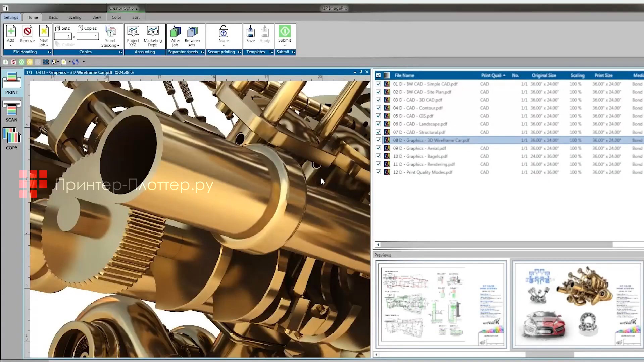644x362 pixels.
Task: Click the Save template icon
Action: (250, 33)
